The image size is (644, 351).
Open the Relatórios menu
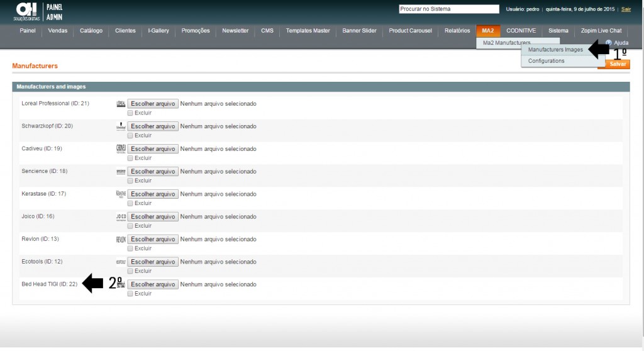pyautogui.click(x=457, y=31)
